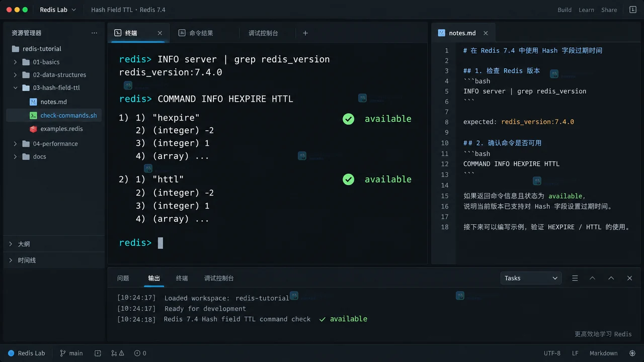644x362 pixels.
Task: Click "redis_version:7.4.0" terminal output
Action: point(171,72)
